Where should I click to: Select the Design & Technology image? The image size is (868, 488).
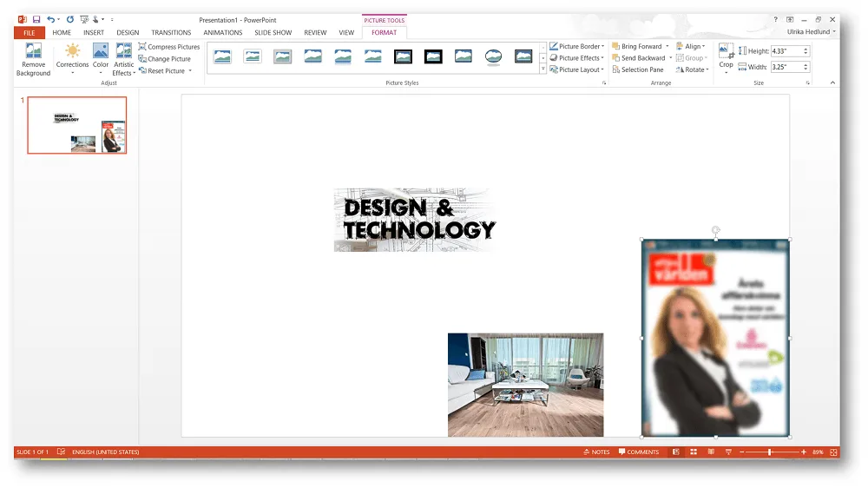tap(415, 220)
